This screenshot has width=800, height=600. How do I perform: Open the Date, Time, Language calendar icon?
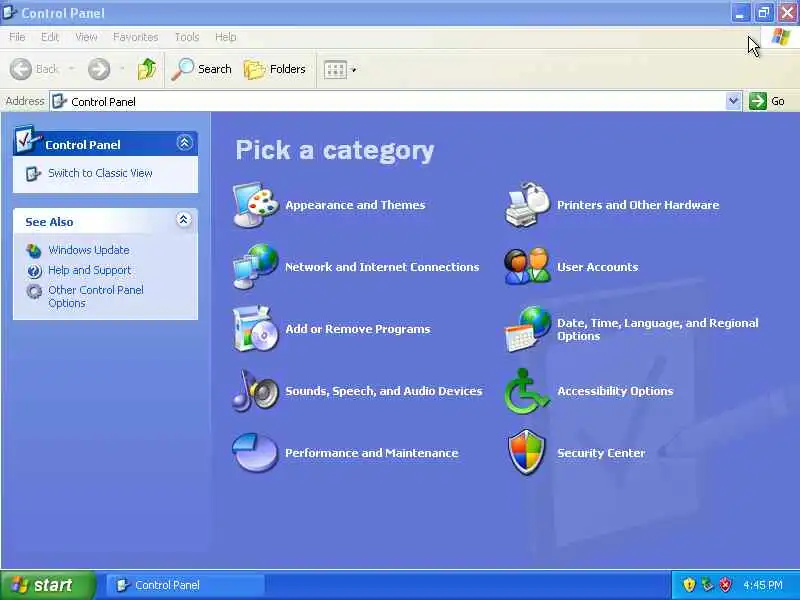528,329
